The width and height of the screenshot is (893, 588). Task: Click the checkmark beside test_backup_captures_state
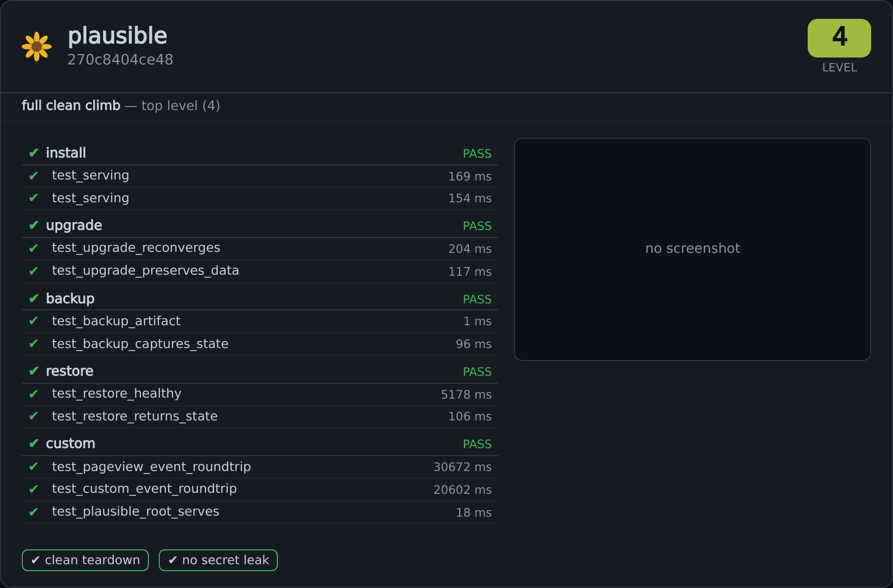coord(34,344)
